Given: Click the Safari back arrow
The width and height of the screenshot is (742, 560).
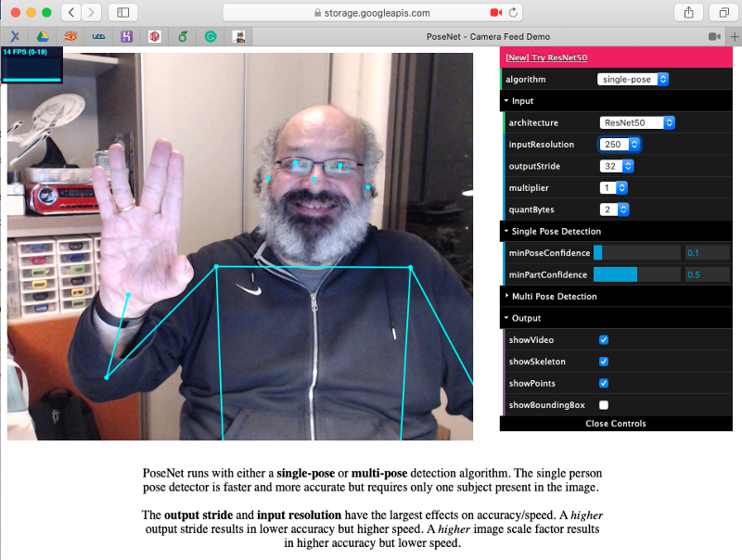Looking at the screenshot, I should coord(71,12).
